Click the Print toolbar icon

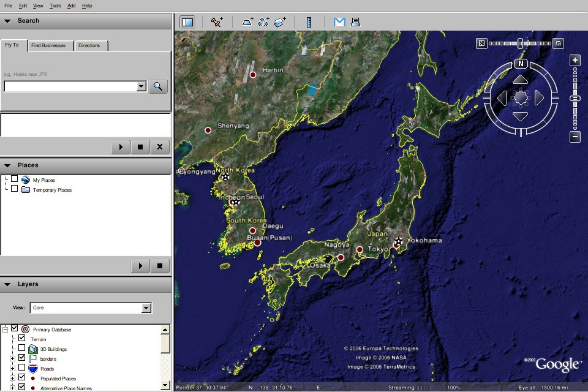pos(355,22)
